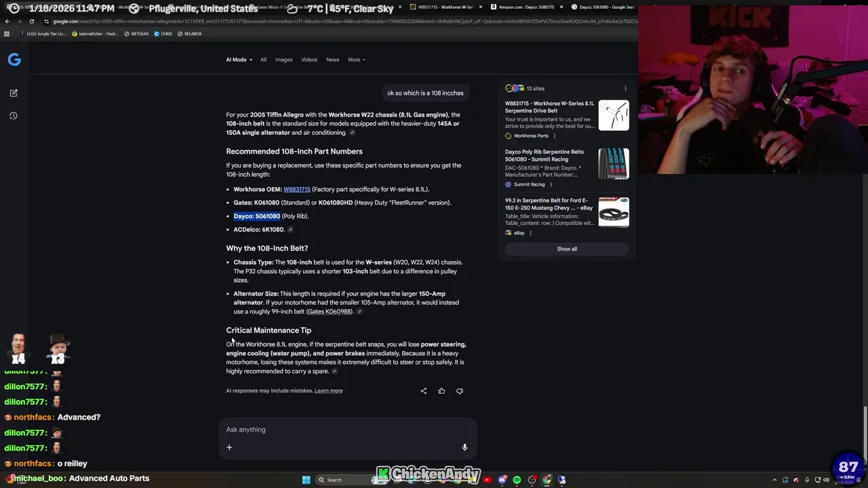Viewport: 868px width, 488px height.
Task: Open W8831715 Workhorse Serpentine Drive Belt result
Action: click(549, 107)
